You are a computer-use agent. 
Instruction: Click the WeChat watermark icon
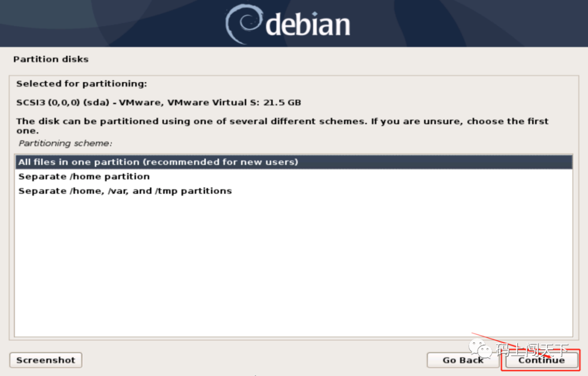pyautogui.click(x=480, y=349)
